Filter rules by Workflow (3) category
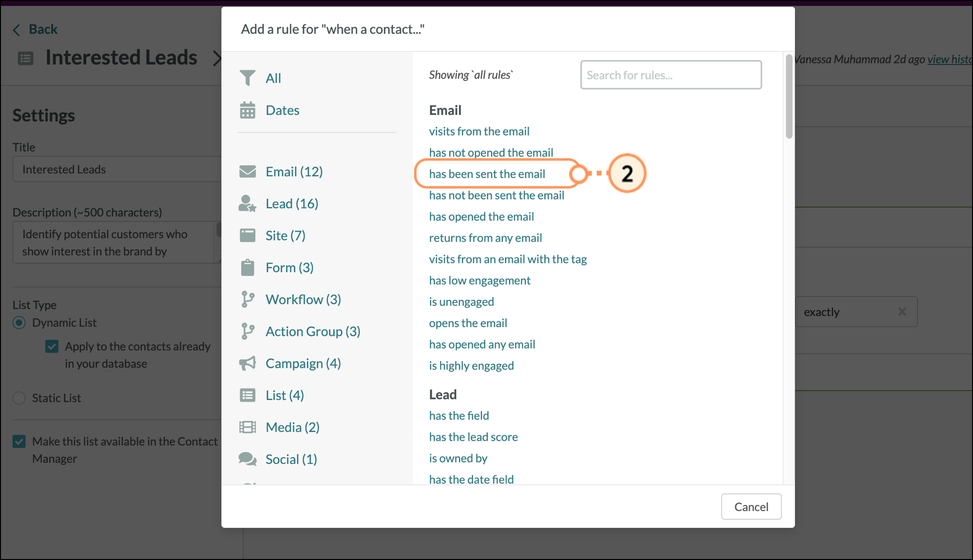Screen dimensions: 973x560 click(303, 299)
